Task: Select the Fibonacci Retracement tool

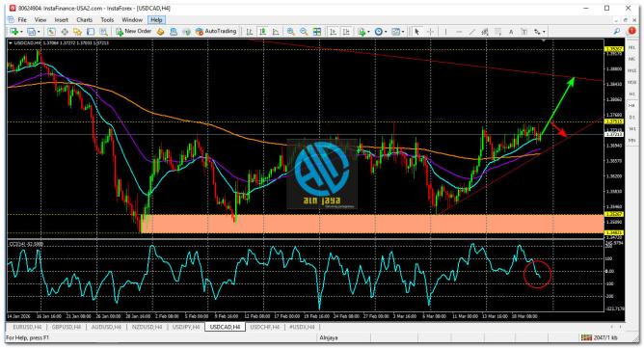Action: [497, 32]
